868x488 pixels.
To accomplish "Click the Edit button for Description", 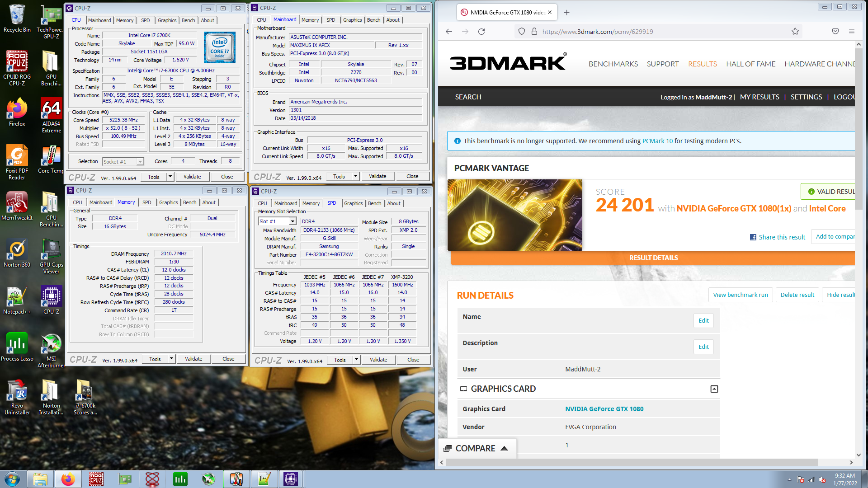I will tap(703, 347).
